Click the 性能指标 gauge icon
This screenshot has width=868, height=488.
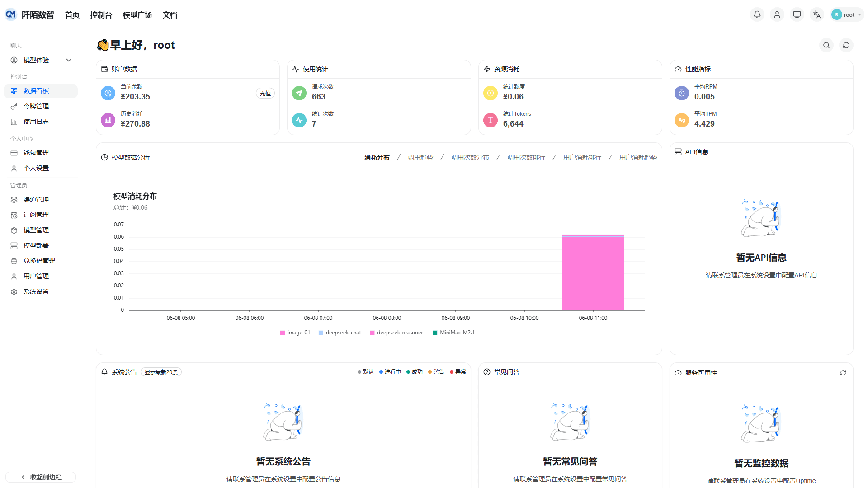coord(678,69)
